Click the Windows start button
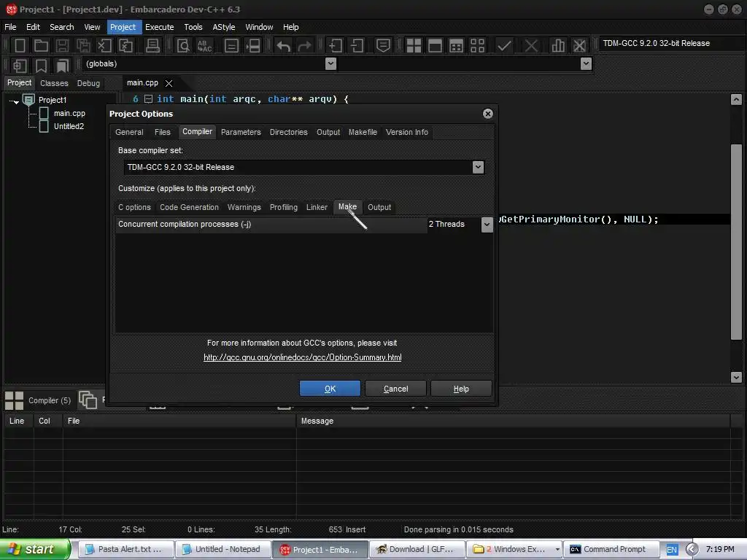The height and width of the screenshot is (560, 747). [35, 549]
